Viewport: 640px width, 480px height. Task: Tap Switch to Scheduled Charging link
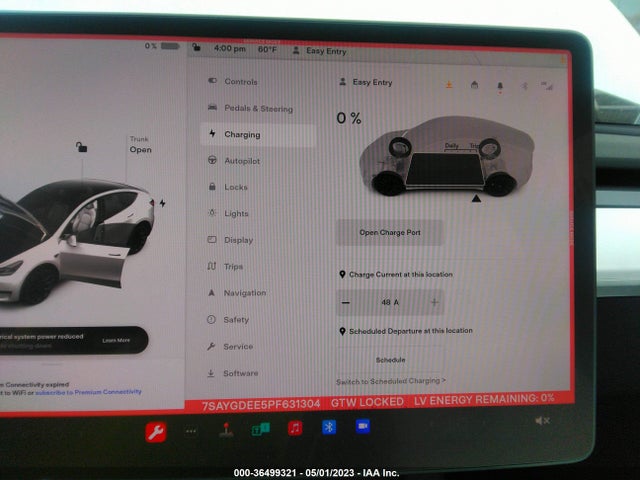391,381
